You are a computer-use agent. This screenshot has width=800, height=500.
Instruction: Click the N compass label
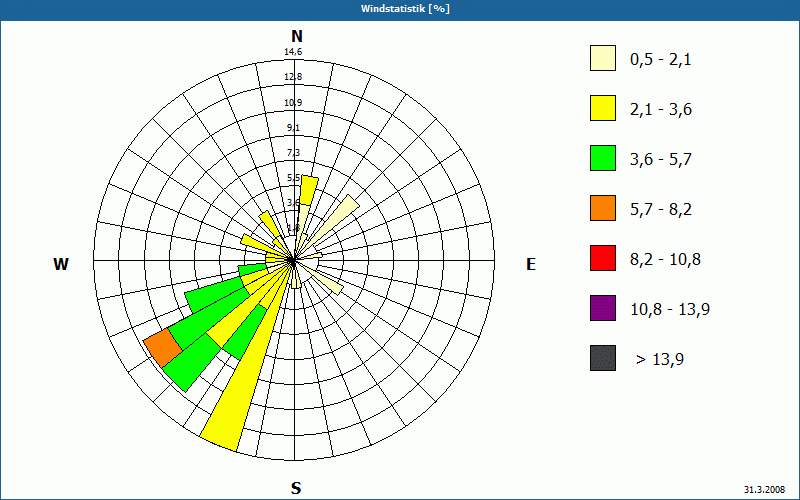(296, 36)
